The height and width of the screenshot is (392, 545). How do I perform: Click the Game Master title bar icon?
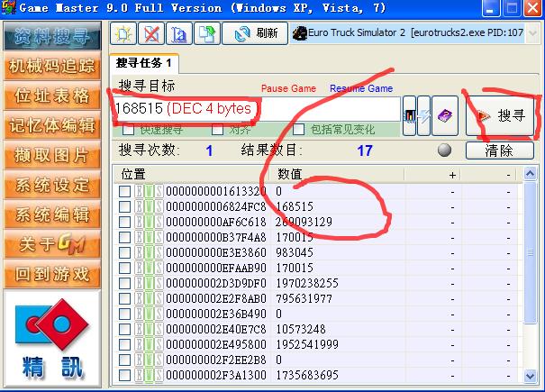[8, 7]
